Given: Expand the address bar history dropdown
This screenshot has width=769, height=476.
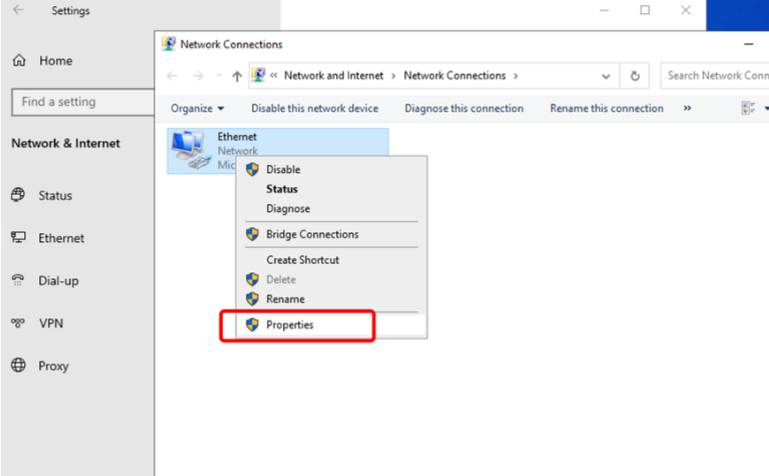Looking at the screenshot, I should tap(606, 76).
